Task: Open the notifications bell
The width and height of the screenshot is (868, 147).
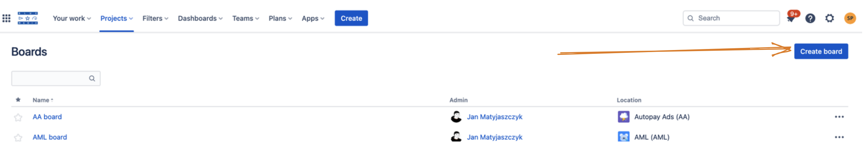Action: tap(791, 18)
